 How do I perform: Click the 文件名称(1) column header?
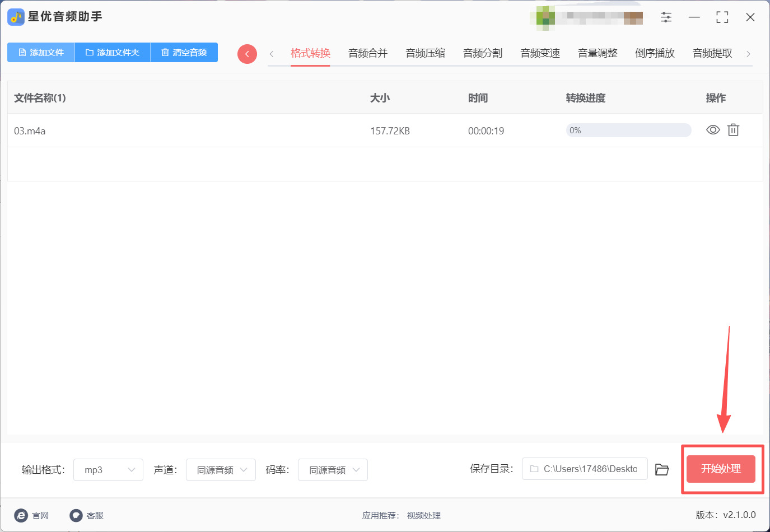40,98
